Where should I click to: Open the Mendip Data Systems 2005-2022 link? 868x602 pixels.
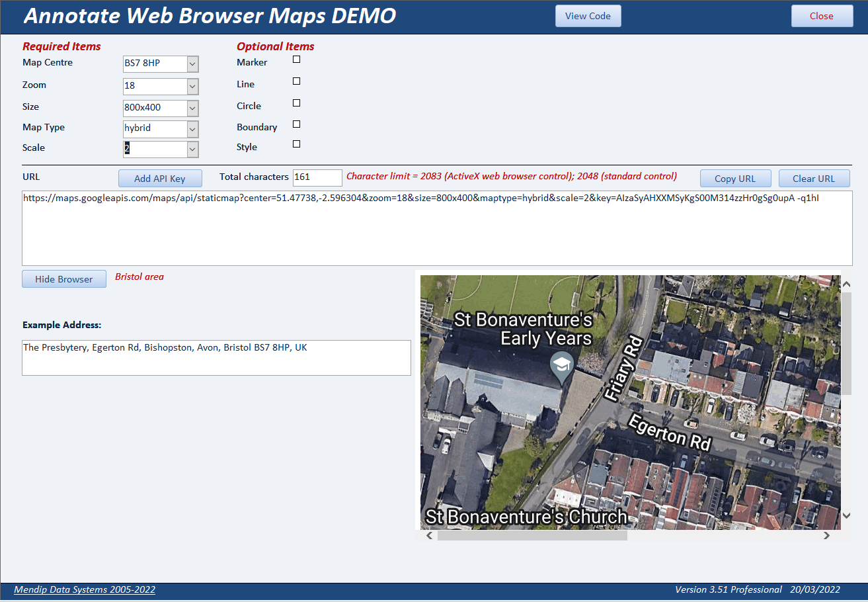85,589
